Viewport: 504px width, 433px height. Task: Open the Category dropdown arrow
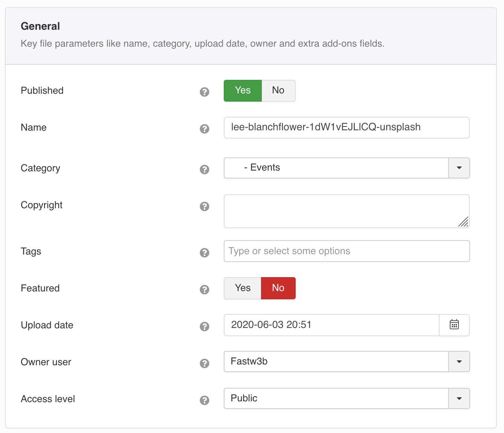pos(459,168)
